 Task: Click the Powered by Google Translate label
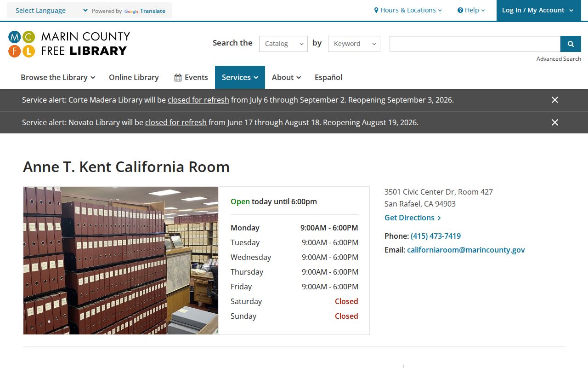click(x=128, y=11)
